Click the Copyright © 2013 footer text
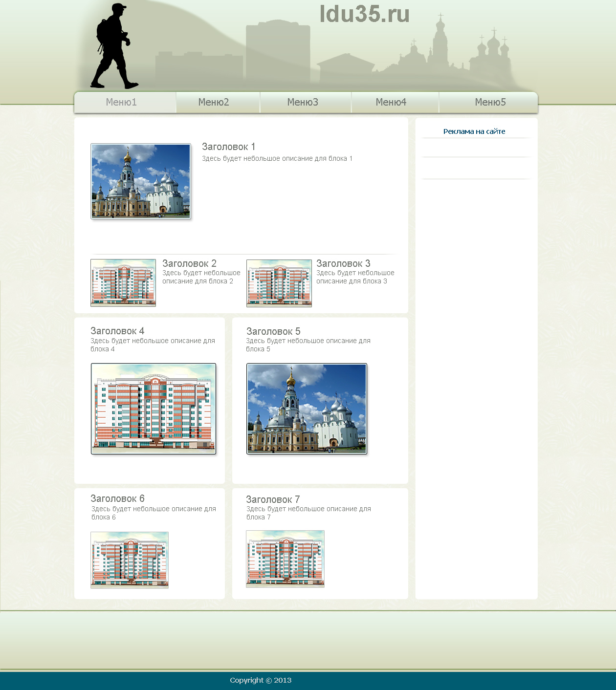 pyautogui.click(x=261, y=680)
